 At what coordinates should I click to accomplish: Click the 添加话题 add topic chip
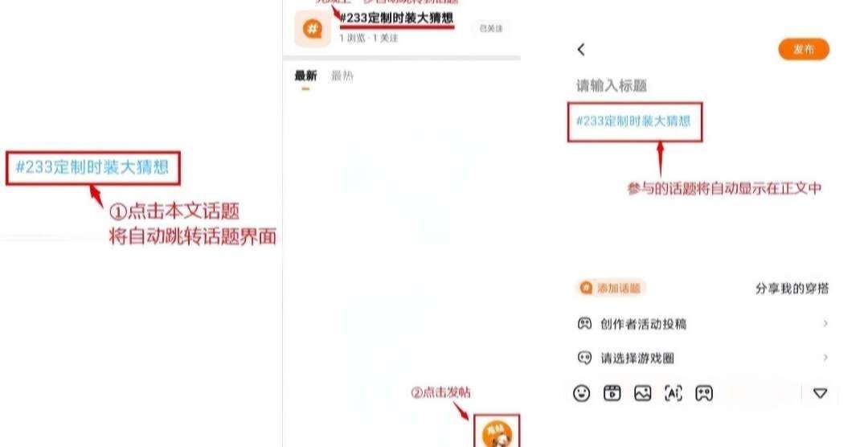point(611,288)
